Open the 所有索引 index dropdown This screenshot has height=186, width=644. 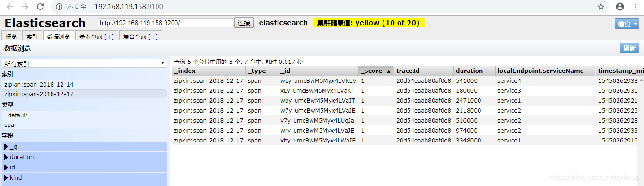[x=84, y=63]
